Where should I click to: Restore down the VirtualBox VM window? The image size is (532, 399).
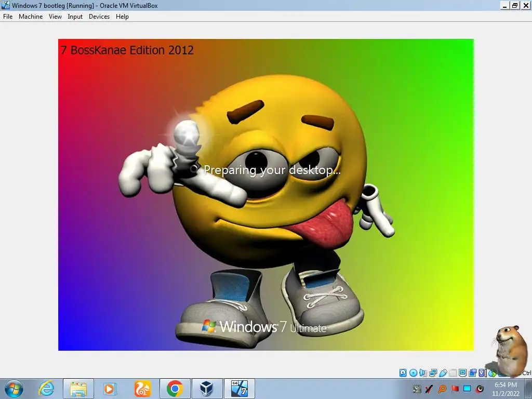[x=515, y=5]
